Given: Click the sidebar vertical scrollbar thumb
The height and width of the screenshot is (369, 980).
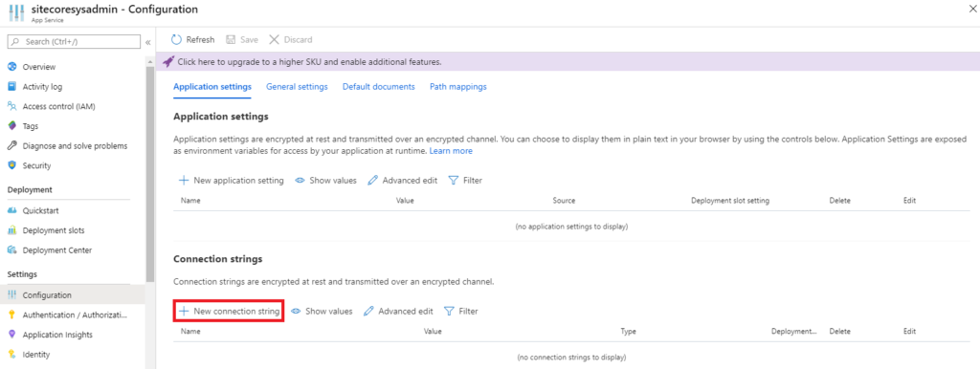Looking at the screenshot, I should click(149, 175).
